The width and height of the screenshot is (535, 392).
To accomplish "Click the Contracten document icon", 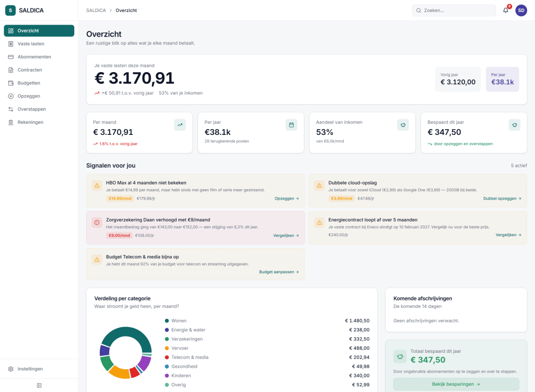I will point(10,70).
